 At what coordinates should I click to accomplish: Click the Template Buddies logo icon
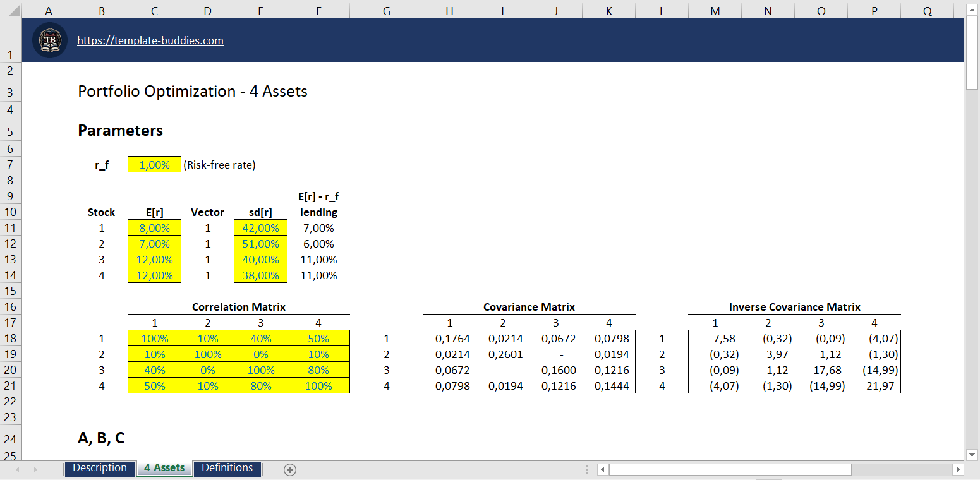click(49, 39)
